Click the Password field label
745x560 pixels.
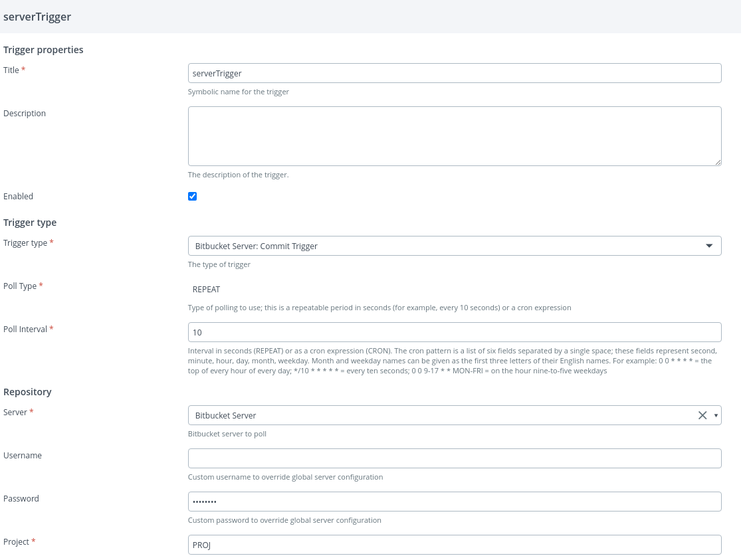(21, 498)
